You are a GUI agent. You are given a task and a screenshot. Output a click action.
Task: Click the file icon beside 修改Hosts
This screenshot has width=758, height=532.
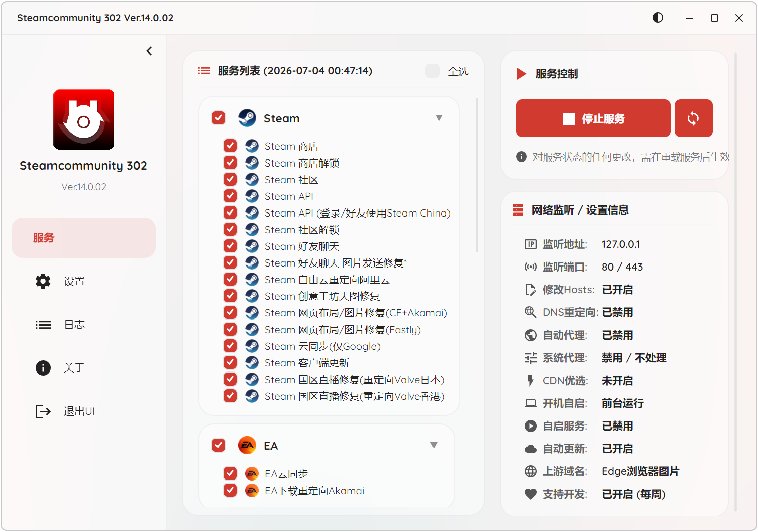(x=531, y=290)
